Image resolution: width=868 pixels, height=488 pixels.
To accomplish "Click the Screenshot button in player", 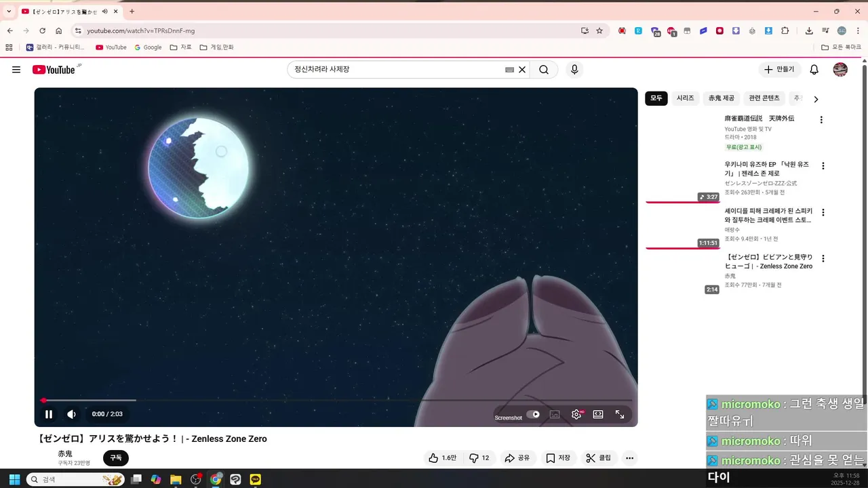I will (508, 418).
